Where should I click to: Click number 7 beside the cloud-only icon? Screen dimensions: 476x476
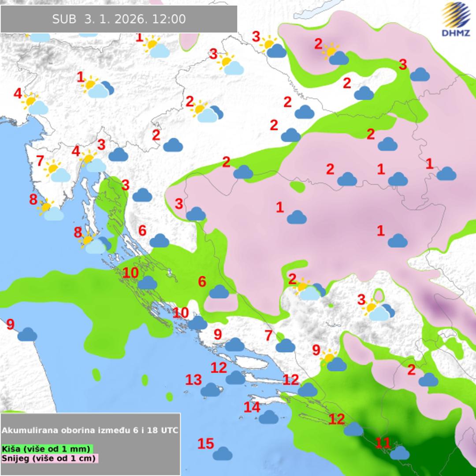point(269,335)
